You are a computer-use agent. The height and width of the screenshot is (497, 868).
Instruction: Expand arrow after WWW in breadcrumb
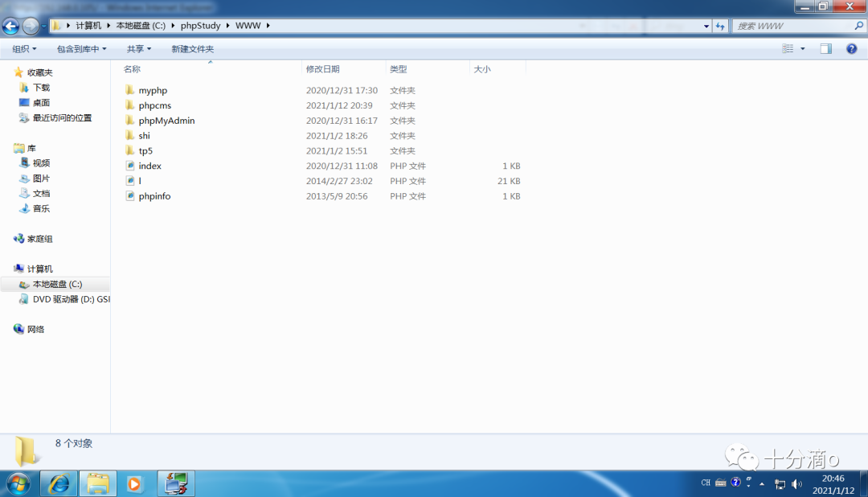point(268,26)
